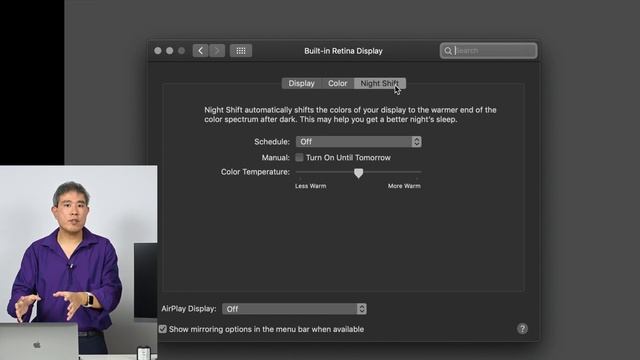The image size is (640, 360).
Task: Click the Night Shift description text
Action: [x=350, y=115]
